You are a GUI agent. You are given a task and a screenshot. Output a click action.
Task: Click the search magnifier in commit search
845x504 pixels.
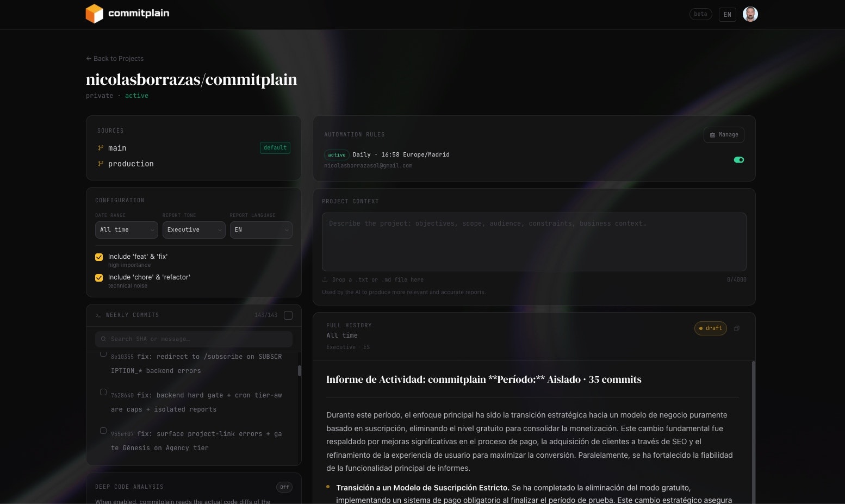click(x=103, y=339)
